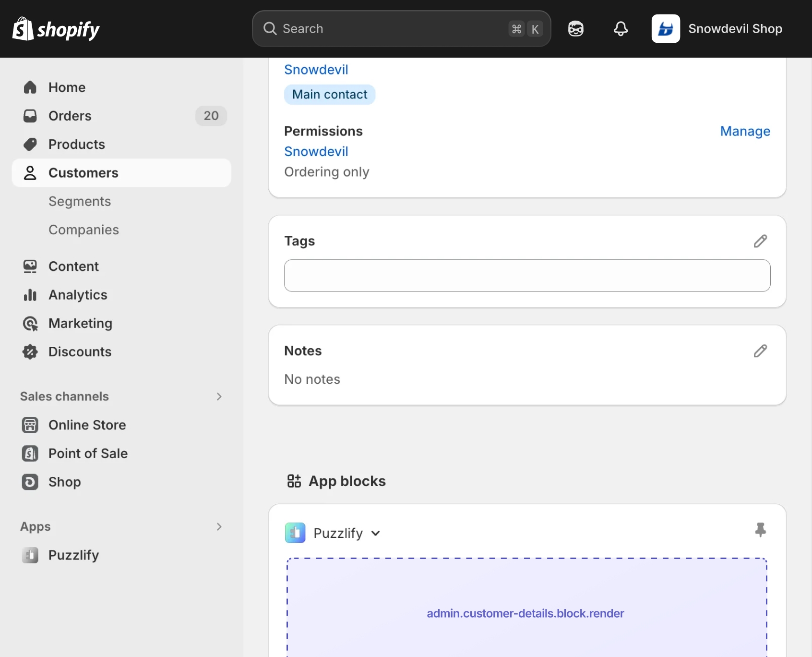Click the Shopify logo

tap(56, 29)
